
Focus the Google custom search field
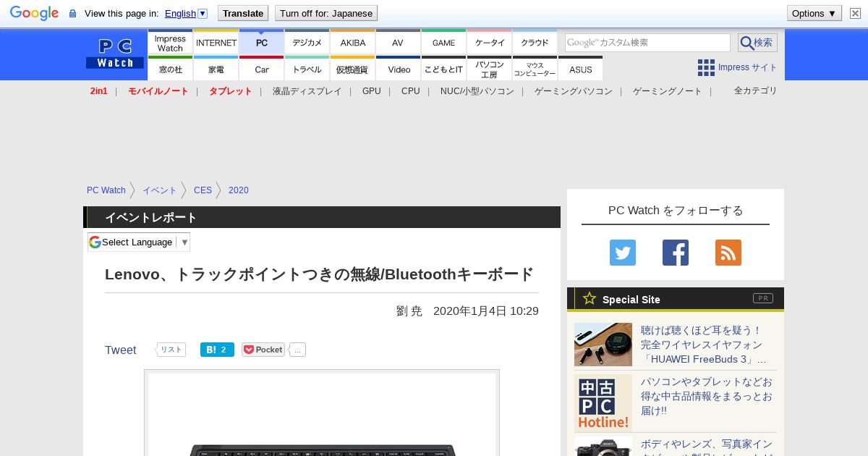(x=647, y=43)
